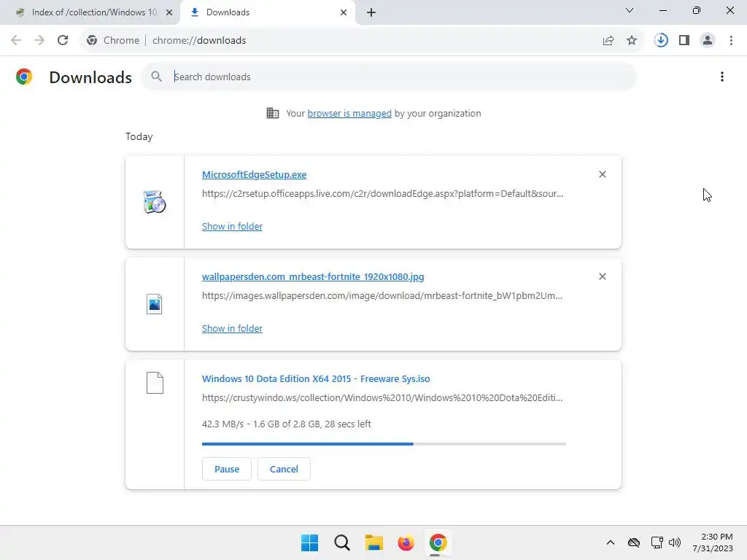Open the browser is managed link
Image resolution: width=747 pixels, height=560 pixels.
click(349, 113)
